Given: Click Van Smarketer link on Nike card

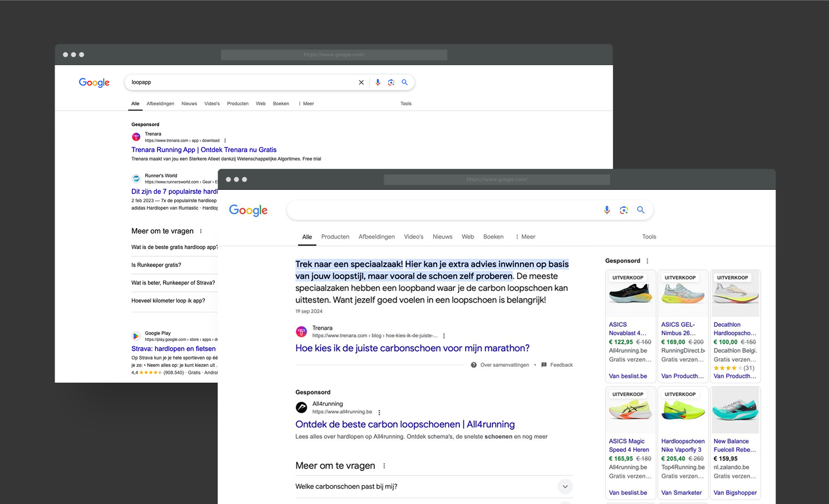Looking at the screenshot, I should coord(682,493).
